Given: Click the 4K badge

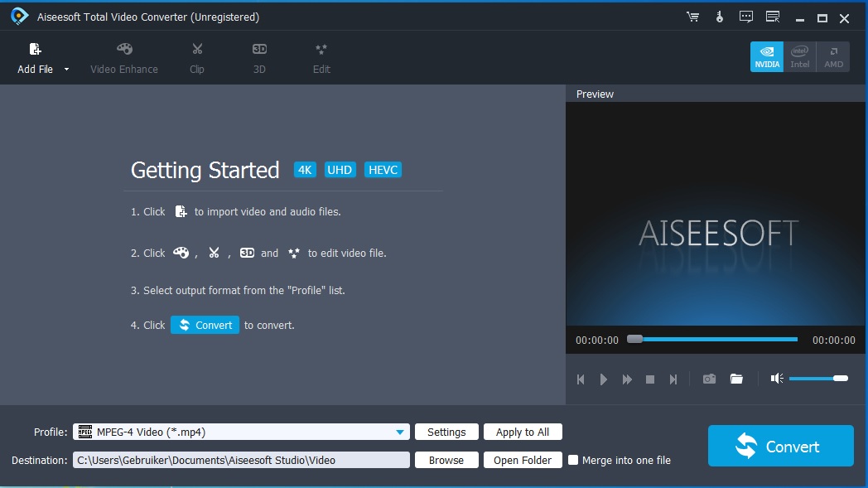Looking at the screenshot, I should tap(305, 170).
